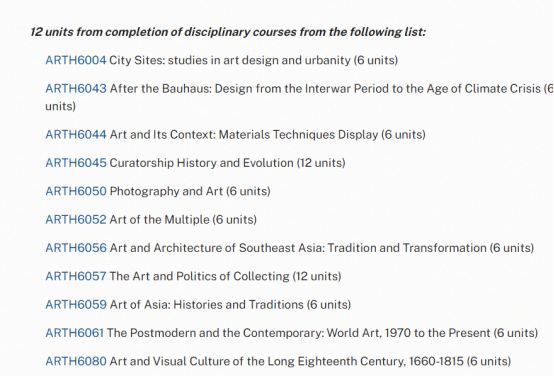
Task: Click Art of the Multiple title text
Action: (x=159, y=219)
